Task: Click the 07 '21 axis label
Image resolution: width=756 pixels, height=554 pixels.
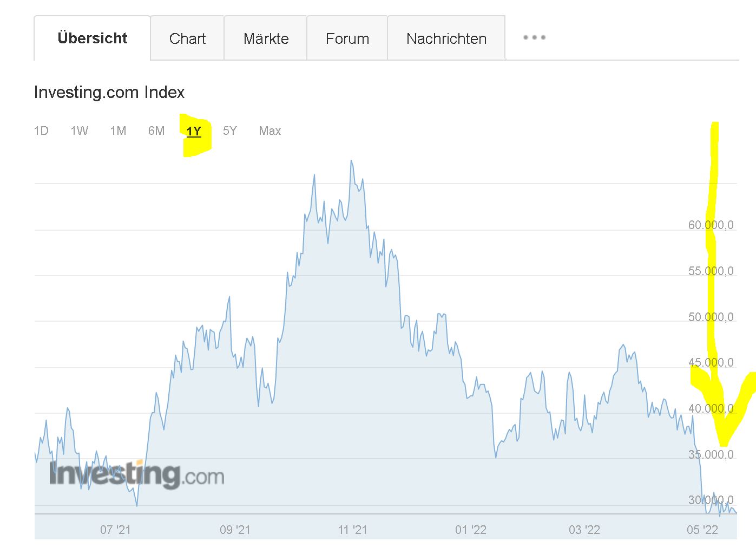Action: (x=115, y=530)
